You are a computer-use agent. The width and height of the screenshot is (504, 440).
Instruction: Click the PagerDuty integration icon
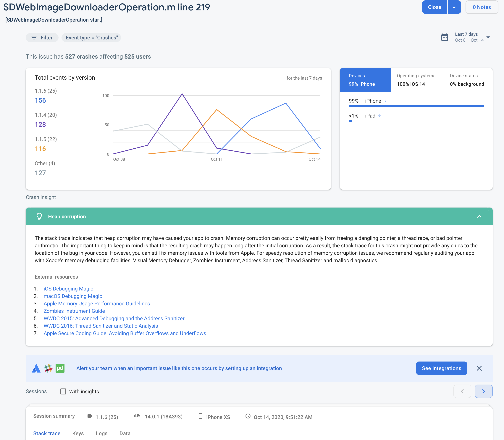(x=60, y=368)
